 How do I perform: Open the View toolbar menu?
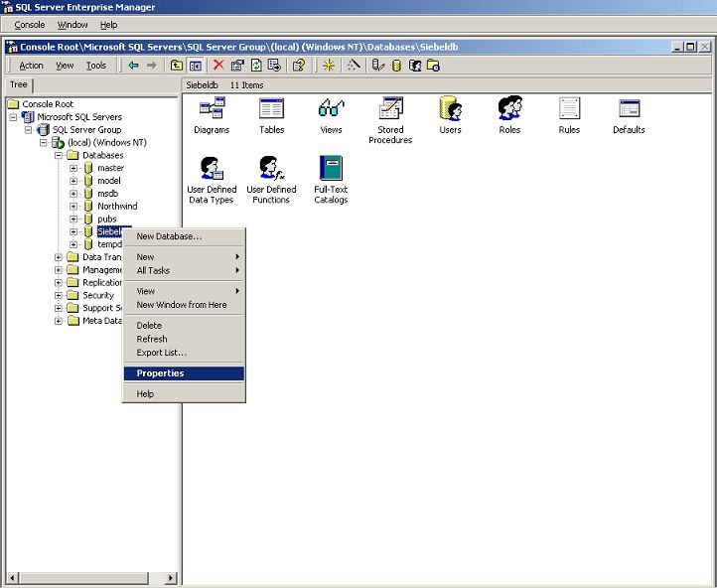(65, 66)
